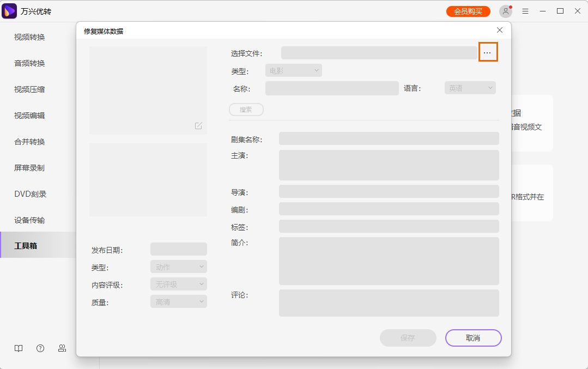Screen dimensions: 588x369
Task: Click the user avatar with notification dot
Action: coord(507,11)
